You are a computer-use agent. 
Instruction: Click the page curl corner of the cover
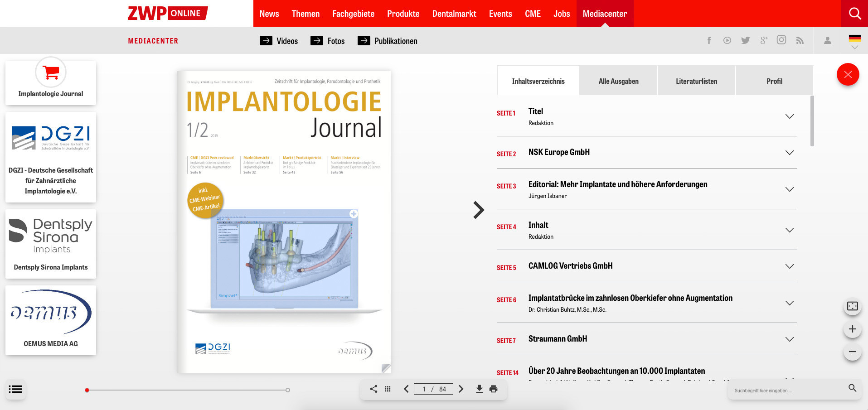(386, 368)
